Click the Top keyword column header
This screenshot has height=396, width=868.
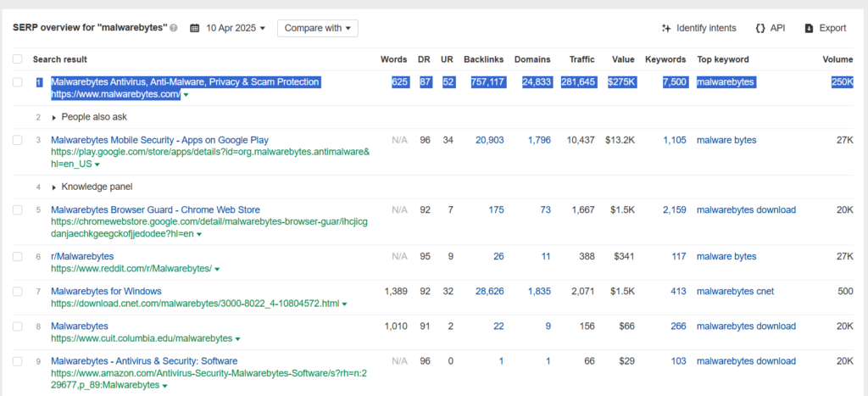tap(723, 59)
